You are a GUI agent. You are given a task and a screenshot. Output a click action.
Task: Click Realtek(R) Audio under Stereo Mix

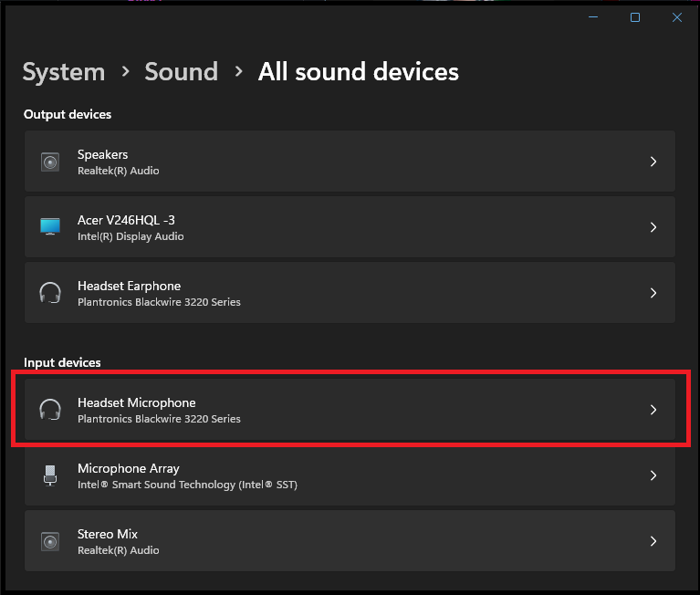[x=119, y=550]
